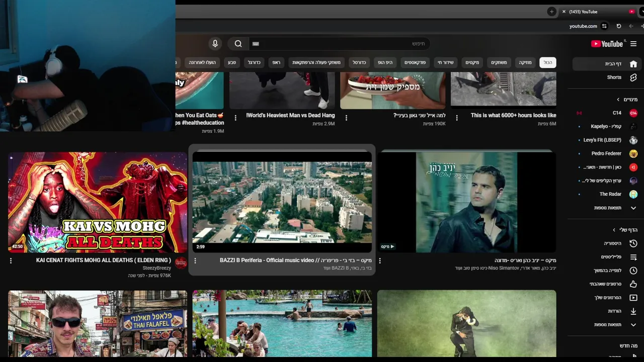Start voice search with microphone icon
The width and height of the screenshot is (644, 362).
point(215,44)
